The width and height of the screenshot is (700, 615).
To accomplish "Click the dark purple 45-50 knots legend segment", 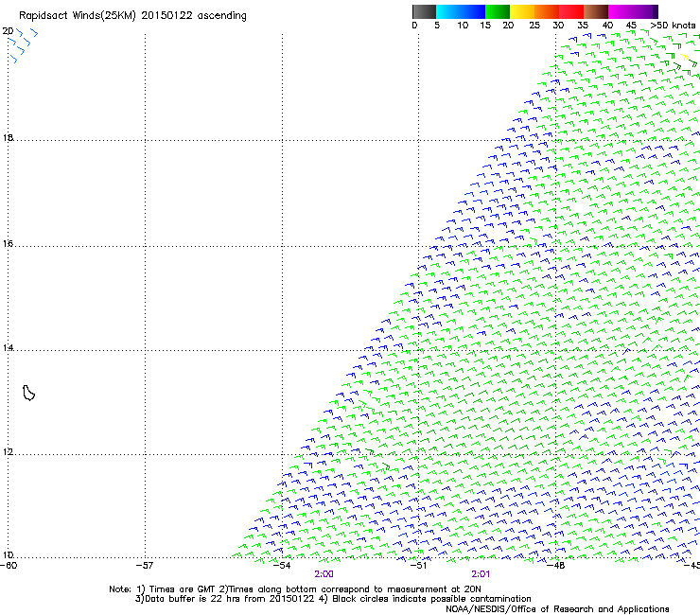I will tap(645, 11).
